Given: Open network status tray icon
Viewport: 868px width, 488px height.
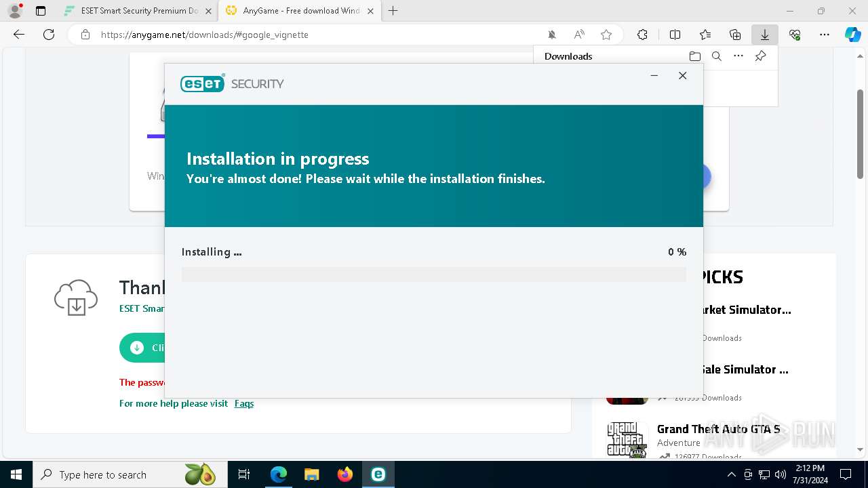Looking at the screenshot, I should click(764, 474).
